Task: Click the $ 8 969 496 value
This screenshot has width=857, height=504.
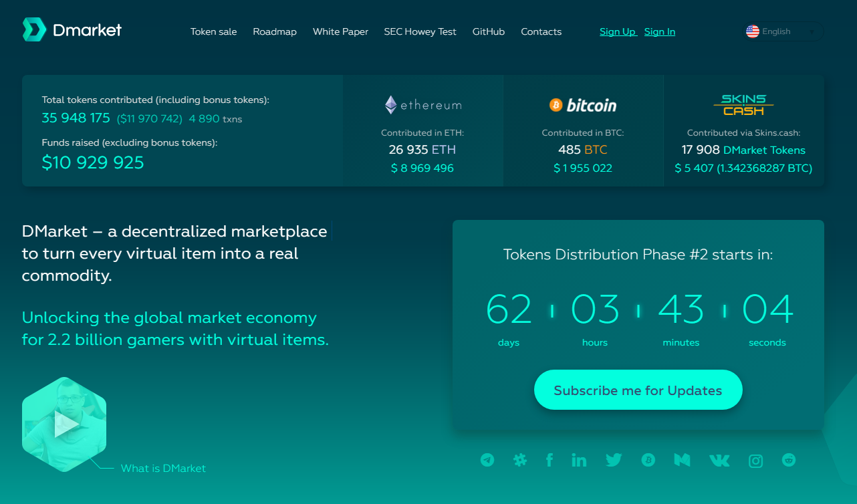Action: (422, 168)
